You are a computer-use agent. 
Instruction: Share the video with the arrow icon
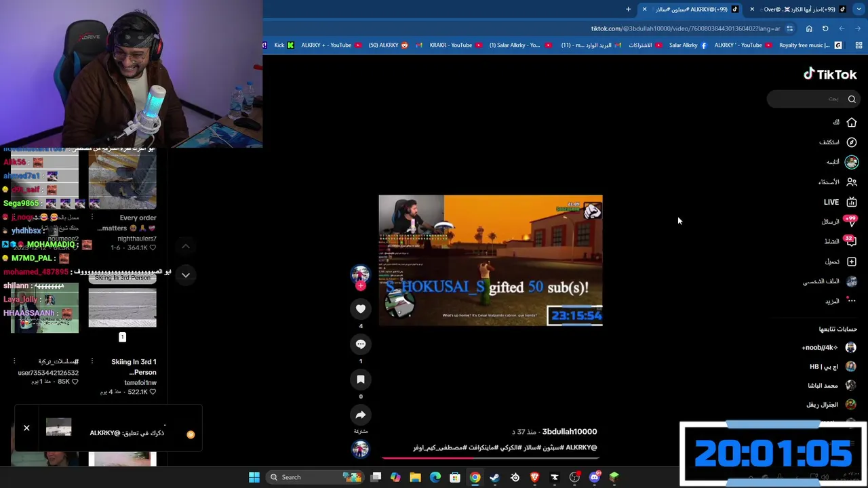click(361, 415)
